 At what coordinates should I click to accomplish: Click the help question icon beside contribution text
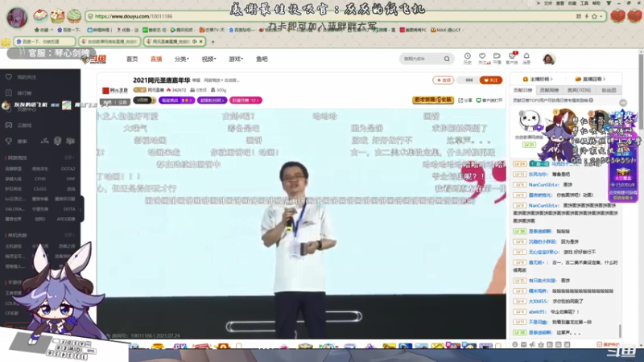pos(591,100)
